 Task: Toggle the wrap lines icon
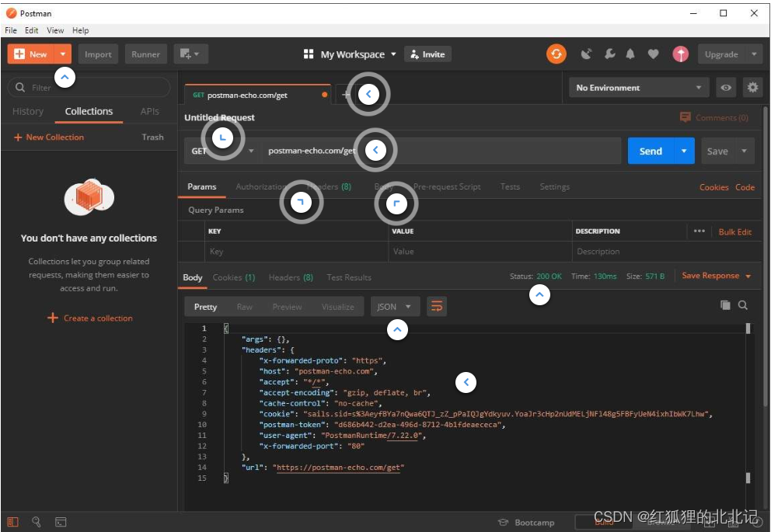point(437,307)
